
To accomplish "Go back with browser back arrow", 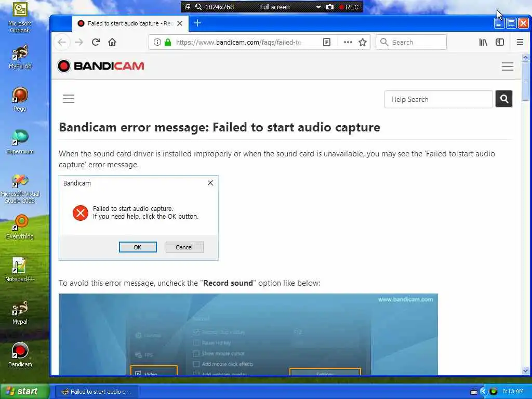I will point(62,42).
